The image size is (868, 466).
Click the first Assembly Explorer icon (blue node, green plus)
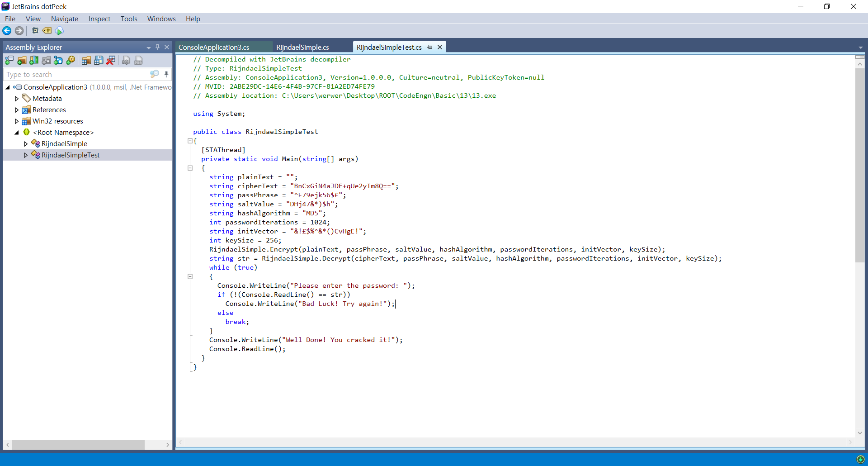click(x=9, y=60)
